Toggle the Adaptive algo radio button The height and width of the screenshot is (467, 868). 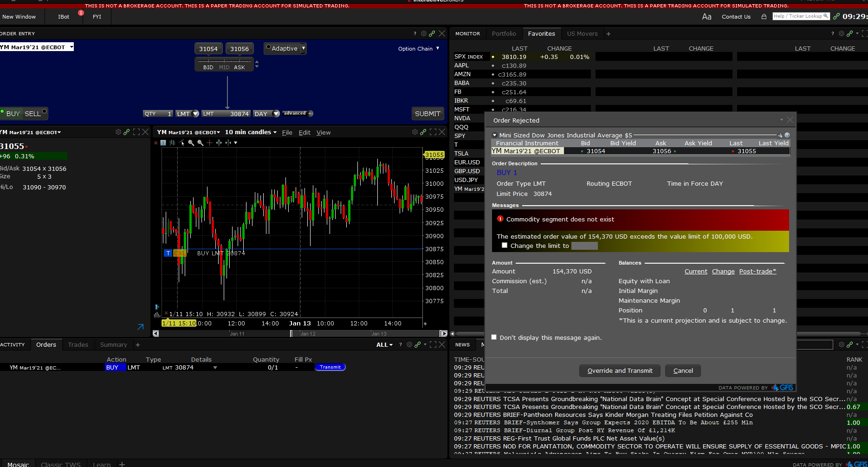pyautogui.click(x=268, y=48)
